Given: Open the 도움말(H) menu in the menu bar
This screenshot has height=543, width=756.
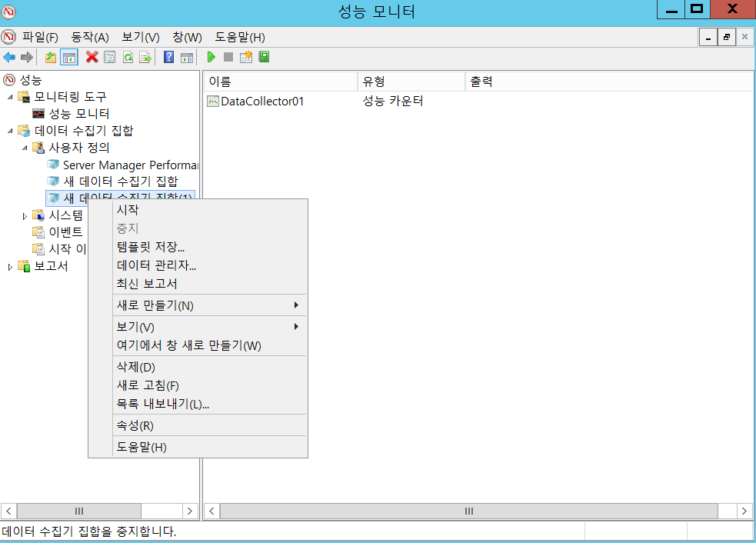Looking at the screenshot, I should [x=240, y=37].
